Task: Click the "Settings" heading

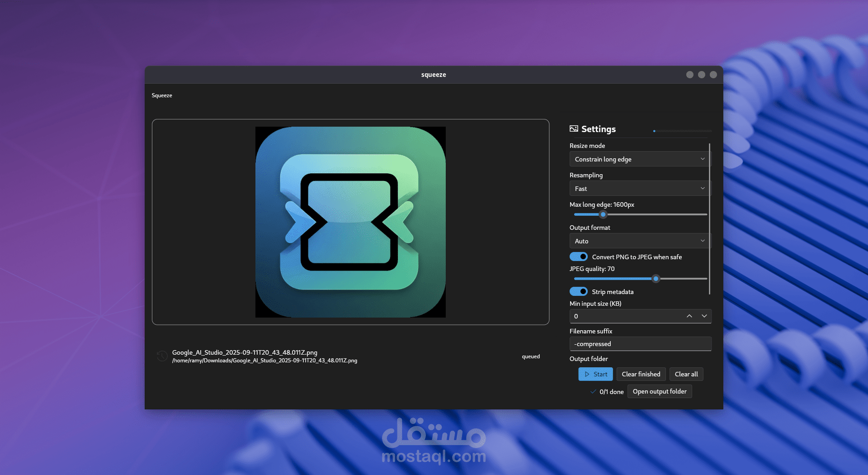Action: (599, 129)
